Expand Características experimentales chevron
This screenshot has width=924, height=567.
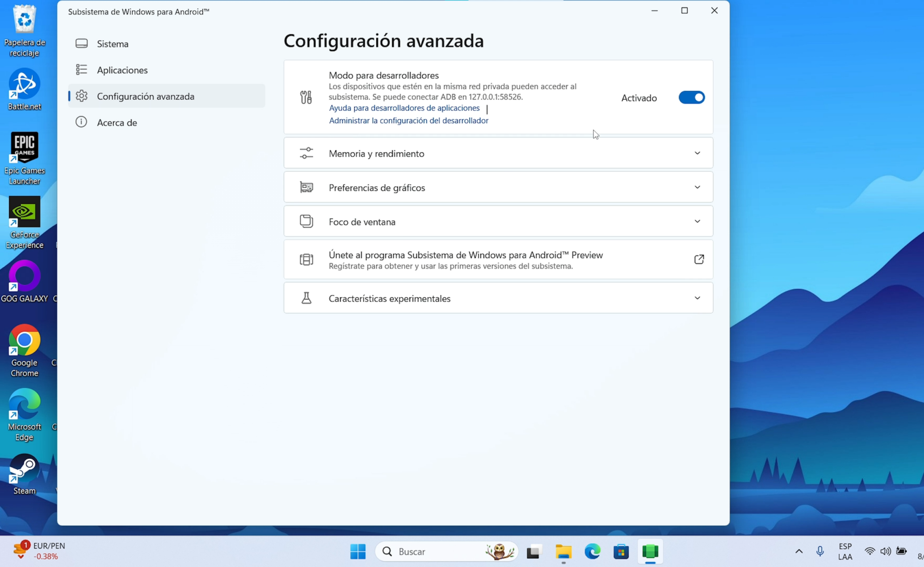point(697,298)
